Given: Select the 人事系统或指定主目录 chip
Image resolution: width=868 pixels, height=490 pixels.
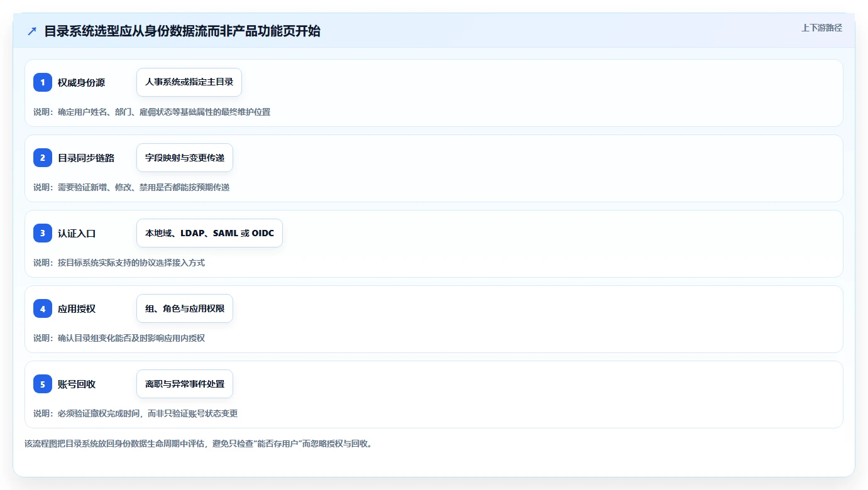Looking at the screenshot, I should click(189, 82).
